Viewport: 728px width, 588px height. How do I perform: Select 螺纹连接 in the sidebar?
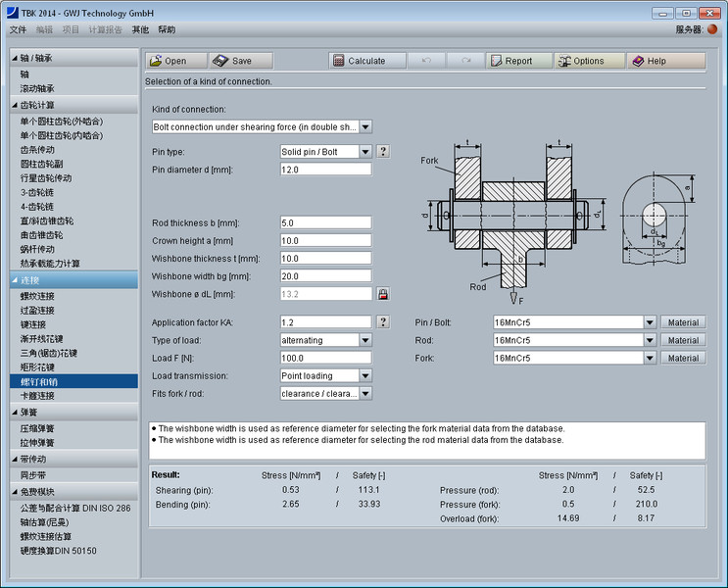pyautogui.click(x=37, y=295)
